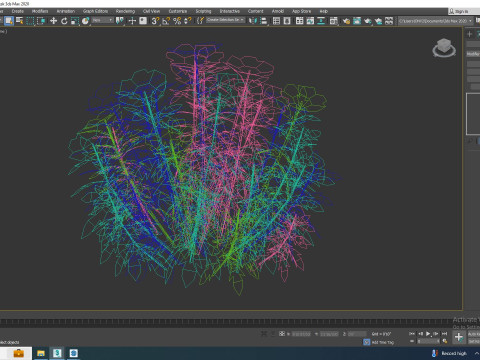Click Select and Manipulate crosshair icon
The width and height of the screenshot is (480, 360).
coord(132,21)
